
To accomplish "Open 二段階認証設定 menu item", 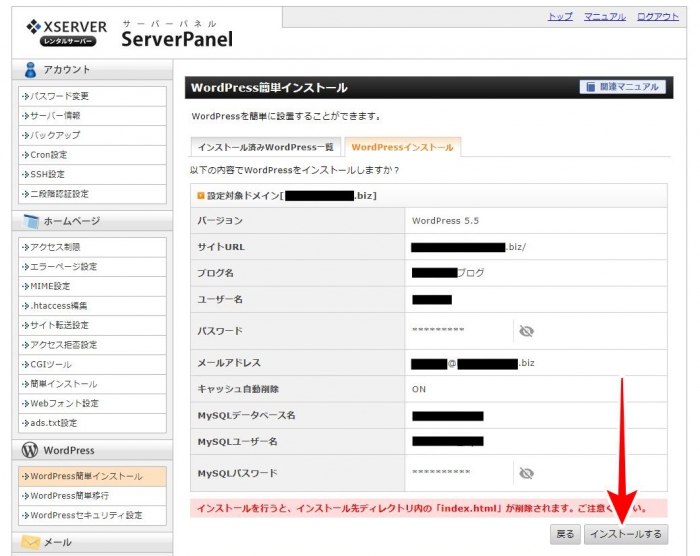I will point(92,194).
